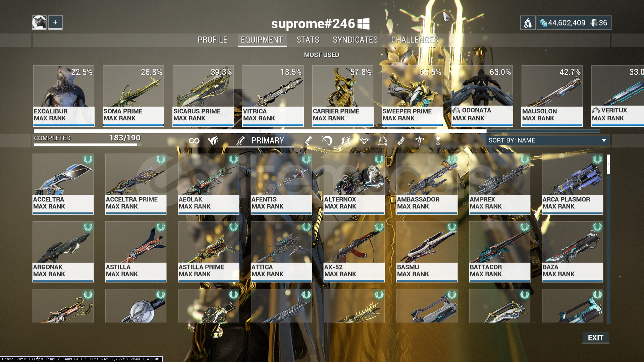Click the Exit button

pos(596,338)
